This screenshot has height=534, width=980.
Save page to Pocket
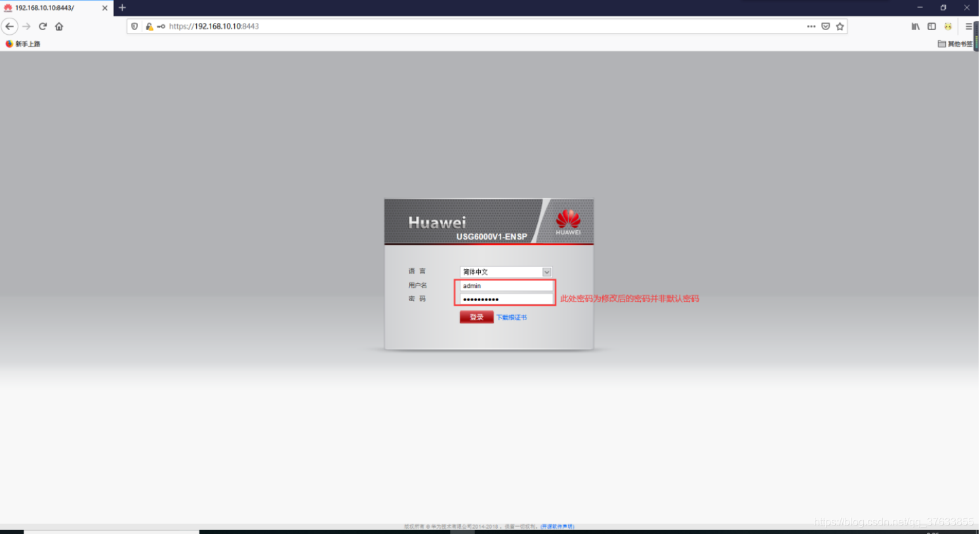pos(826,26)
